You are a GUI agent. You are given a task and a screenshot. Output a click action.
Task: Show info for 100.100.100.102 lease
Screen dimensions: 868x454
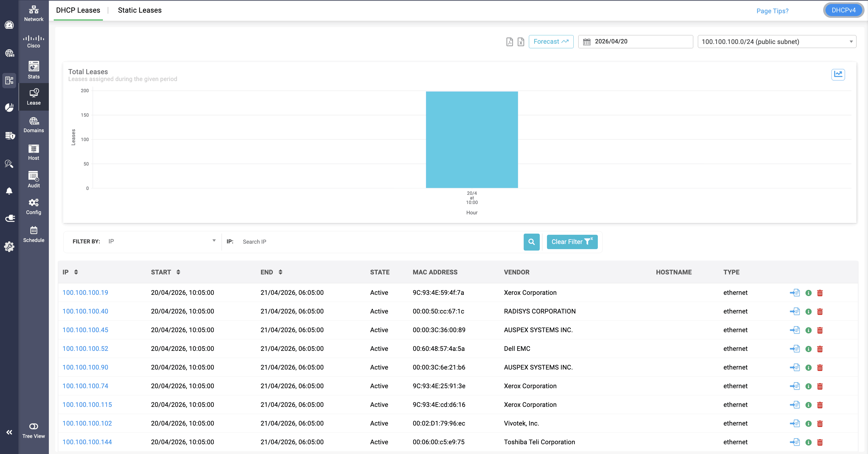pos(808,424)
